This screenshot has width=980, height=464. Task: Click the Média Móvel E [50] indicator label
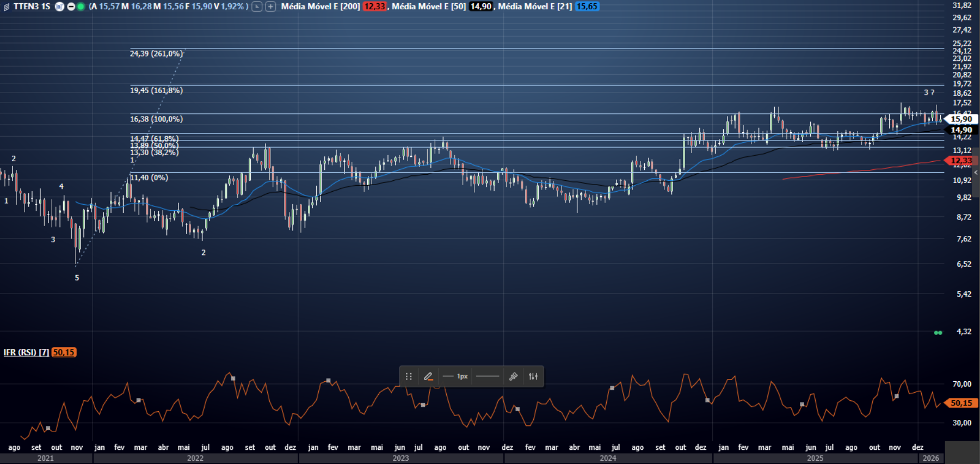(429, 7)
